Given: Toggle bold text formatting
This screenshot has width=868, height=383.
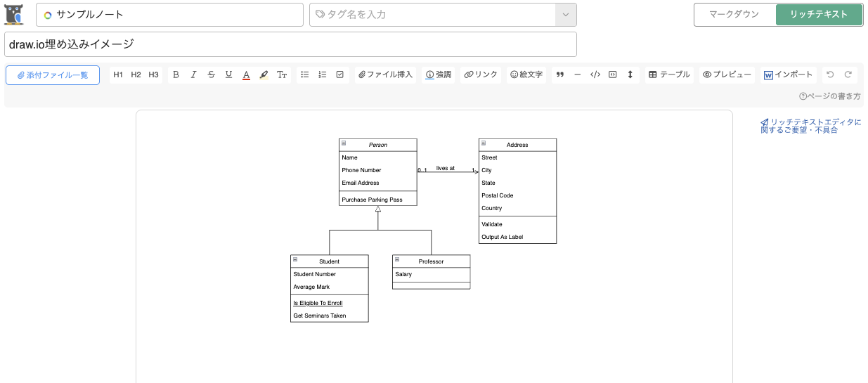Looking at the screenshot, I should point(176,75).
